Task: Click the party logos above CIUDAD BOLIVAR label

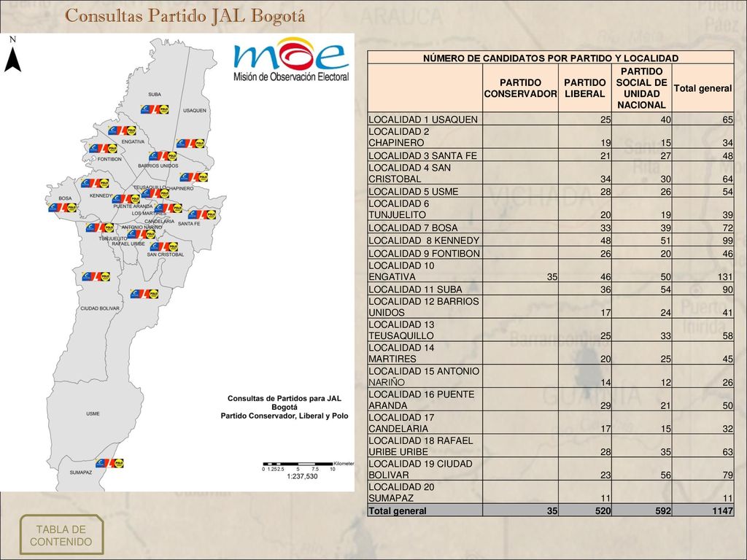Action: [x=96, y=276]
